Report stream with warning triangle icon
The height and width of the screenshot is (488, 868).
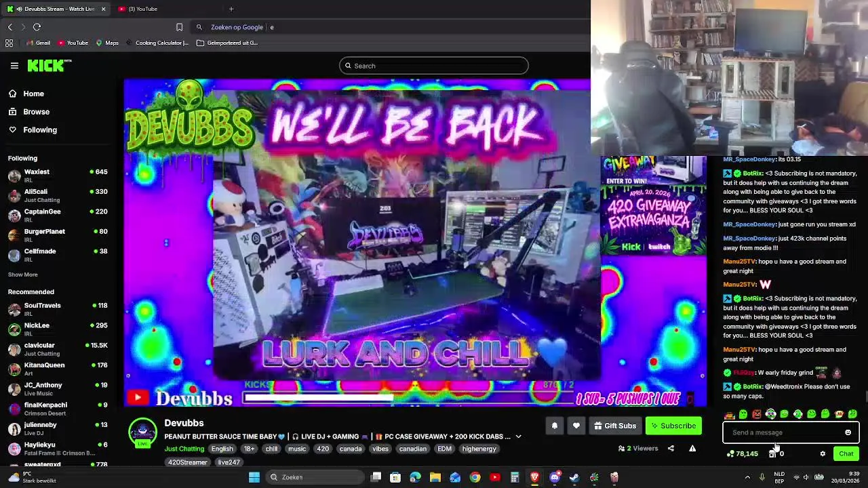(x=692, y=448)
